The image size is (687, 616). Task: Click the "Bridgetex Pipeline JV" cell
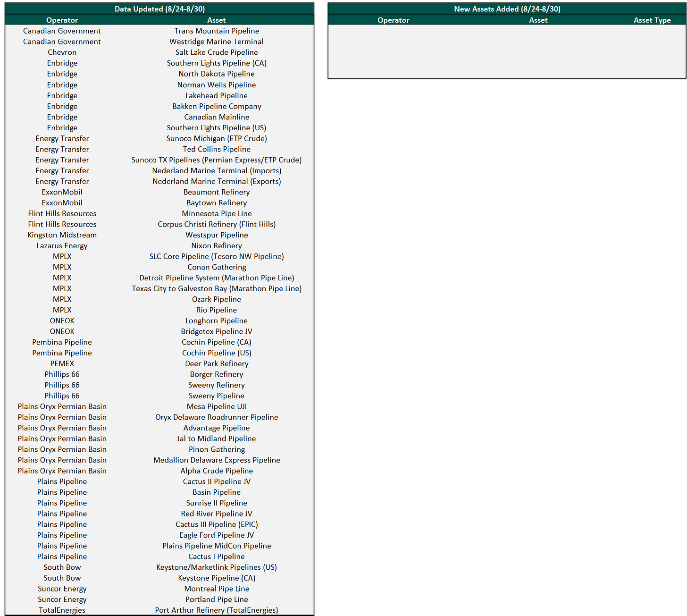(x=217, y=332)
